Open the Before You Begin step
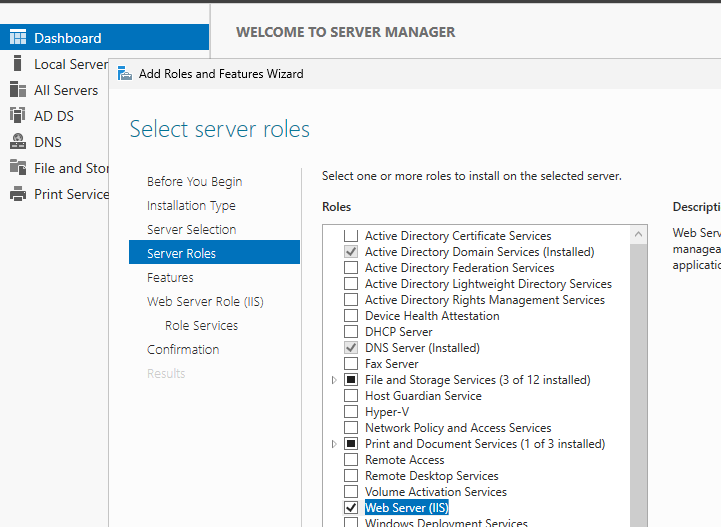Image resolution: width=721 pixels, height=527 pixels. pyautogui.click(x=194, y=181)
